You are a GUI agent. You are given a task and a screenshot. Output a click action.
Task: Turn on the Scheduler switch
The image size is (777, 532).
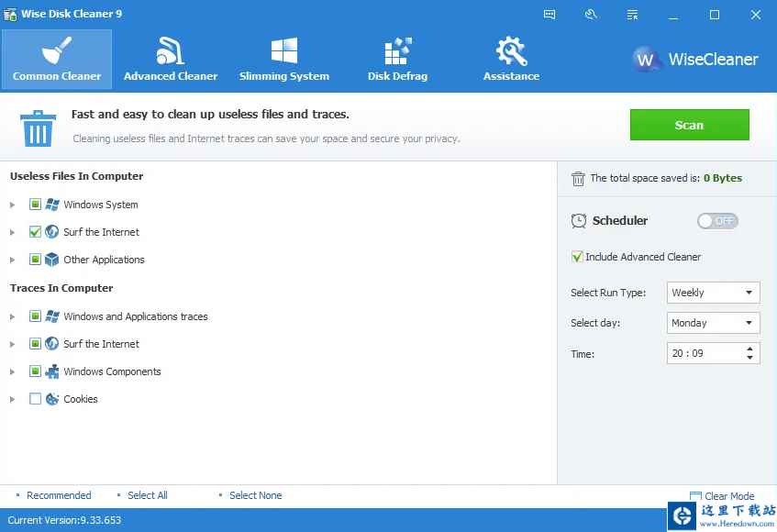point(717,221)
